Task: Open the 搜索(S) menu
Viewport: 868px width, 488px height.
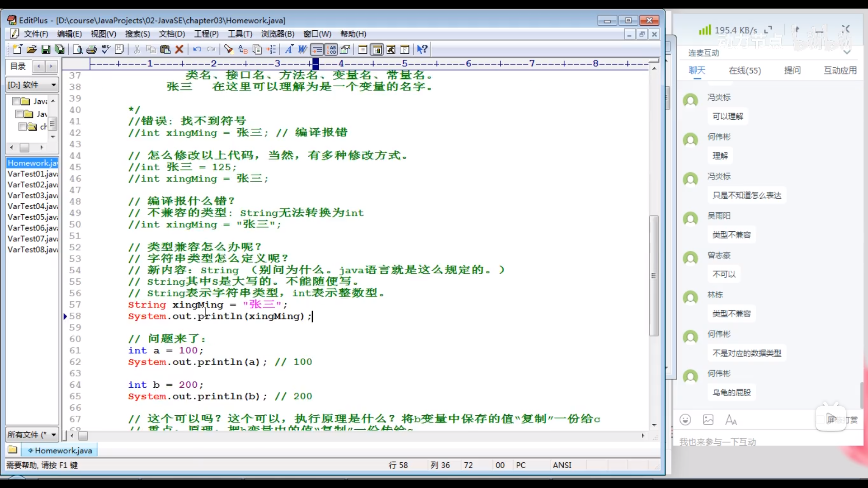Action: coord(137,34)
